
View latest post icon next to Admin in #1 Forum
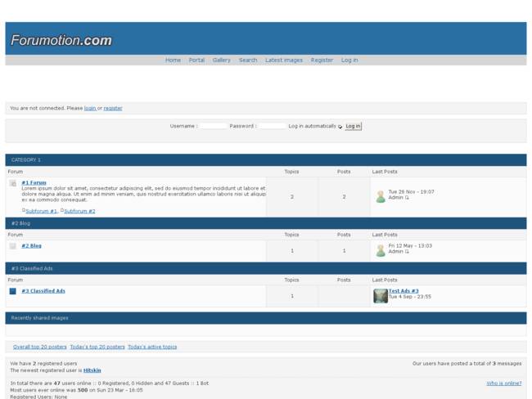[x=407, y=198]
